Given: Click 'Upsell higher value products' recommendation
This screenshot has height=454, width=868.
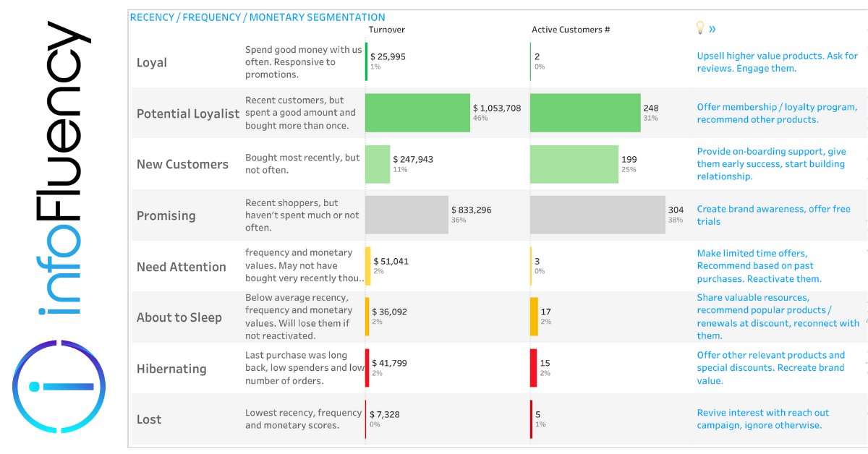Looking at the screenshot, I should pyautogui.click(x=778, y=62).
